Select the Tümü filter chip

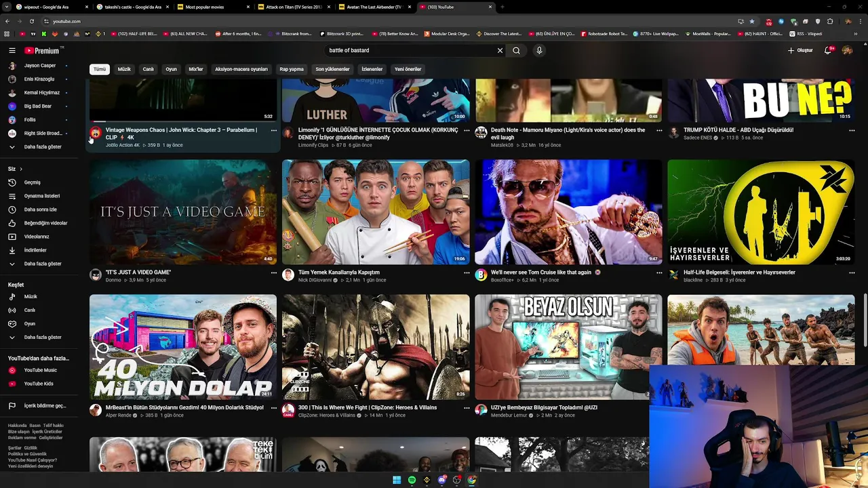(x=100, y=69)
